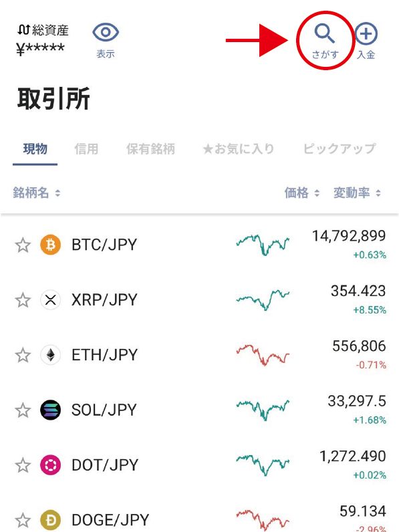Tap the Solana coin logo
Viewport: 399px width, 532px height.
point(51,410)
